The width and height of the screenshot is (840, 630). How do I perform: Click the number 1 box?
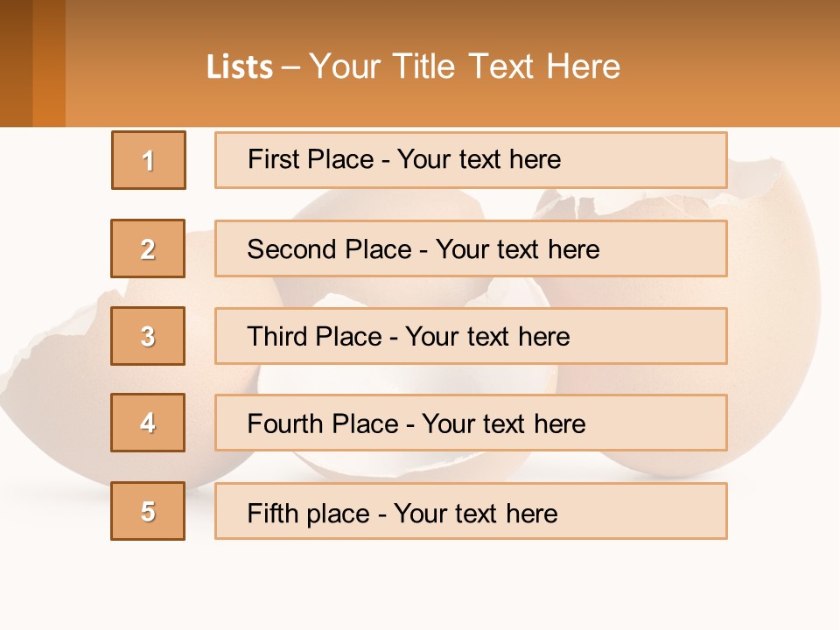click(149, 160)
